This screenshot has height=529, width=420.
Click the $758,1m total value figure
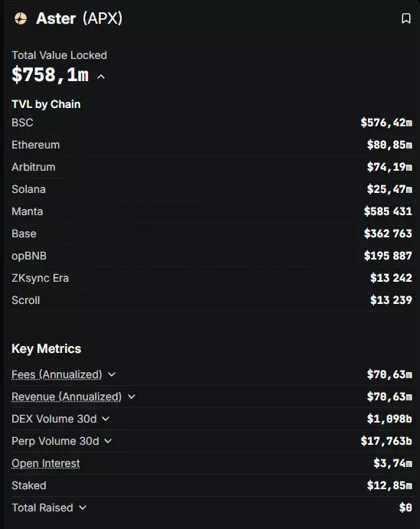[50, 75]
